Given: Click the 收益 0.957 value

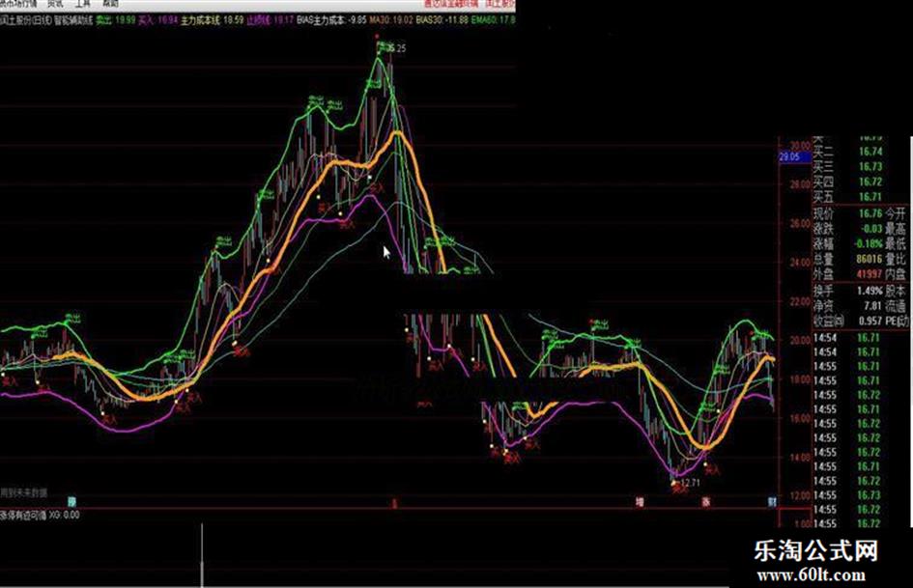Looking at the screenshot, I should [870, 321].
